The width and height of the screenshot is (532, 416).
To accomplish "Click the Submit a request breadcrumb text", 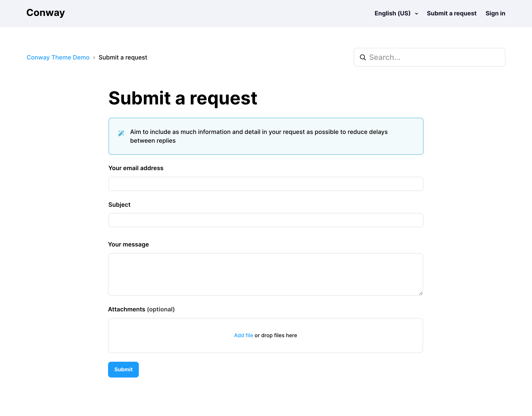I will click(123, 58).
